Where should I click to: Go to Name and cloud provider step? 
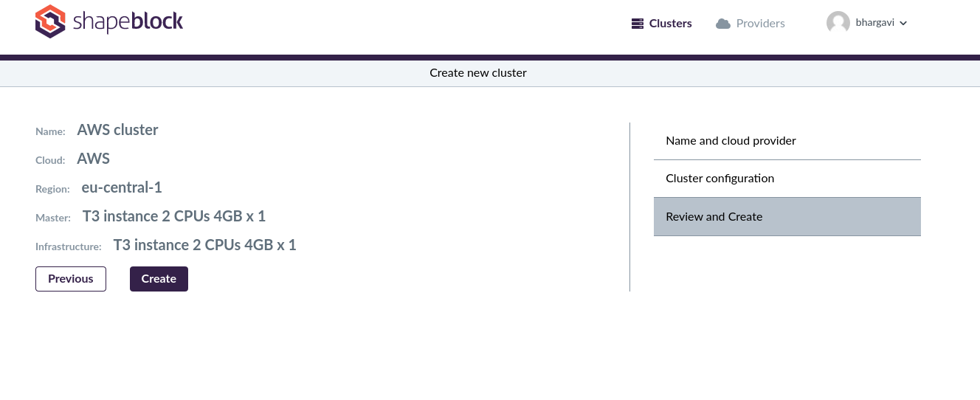(787, 141)
